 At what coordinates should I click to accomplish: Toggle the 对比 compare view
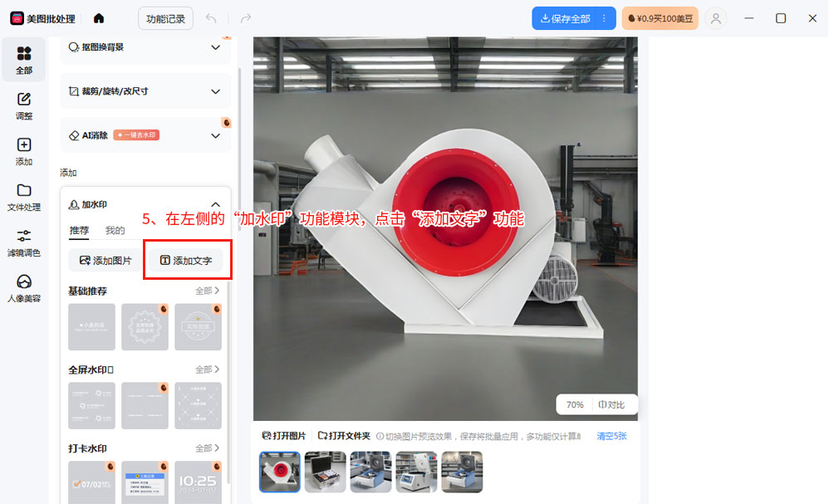click(611, 405)
